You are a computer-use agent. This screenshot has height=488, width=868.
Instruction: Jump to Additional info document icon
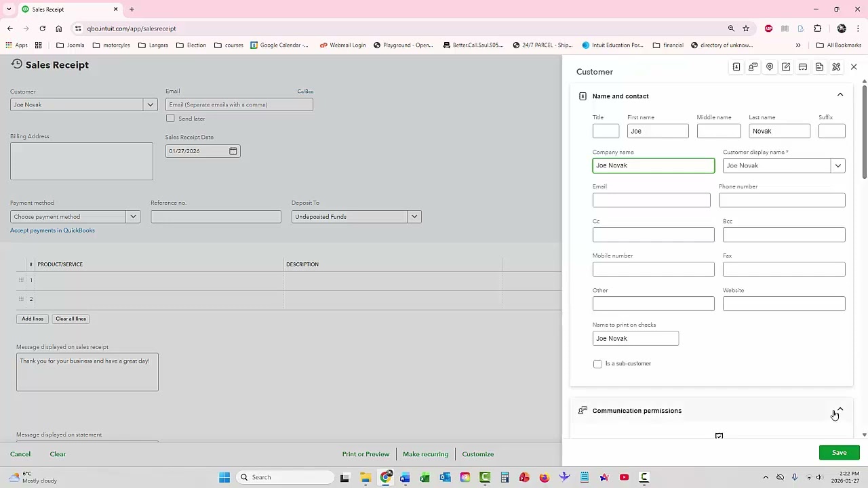pyautogui.click(x=819, y=67)
